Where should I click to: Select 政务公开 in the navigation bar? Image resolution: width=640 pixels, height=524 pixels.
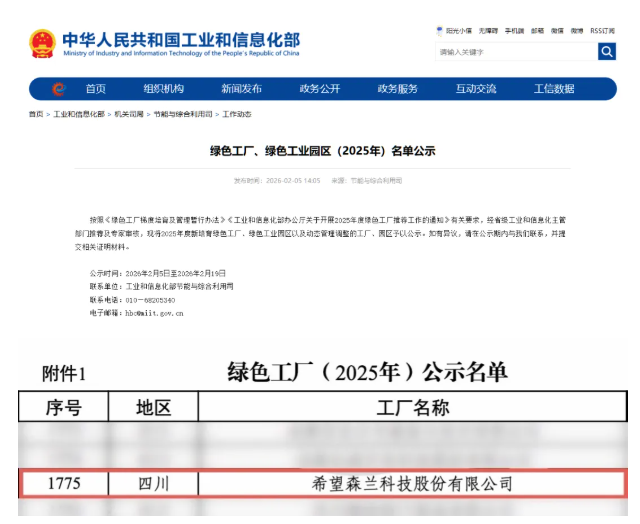[319, 89]
